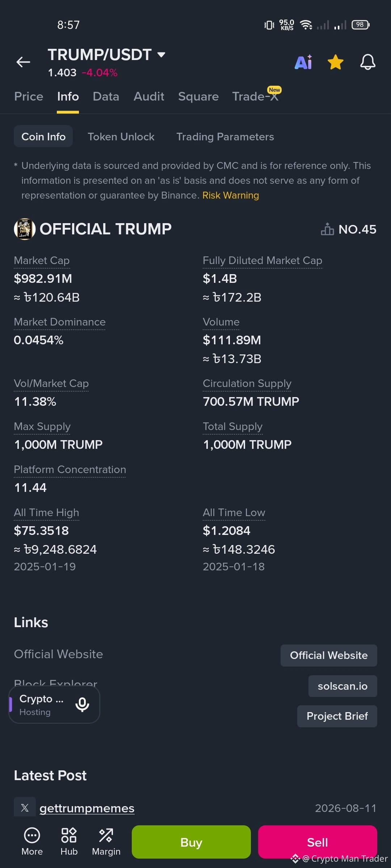Open the Risk Warning link
The height and width of the screenshot is (868, 391).
[x=231, y=195]
